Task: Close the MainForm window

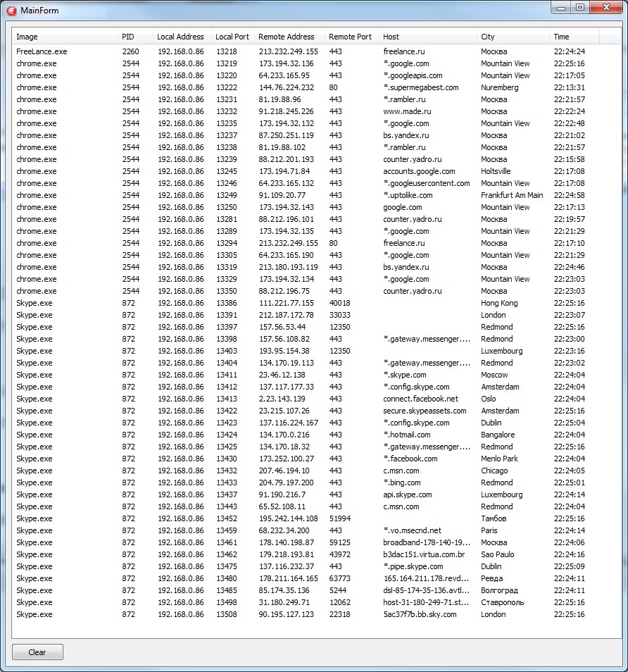Action: point(606,8)
